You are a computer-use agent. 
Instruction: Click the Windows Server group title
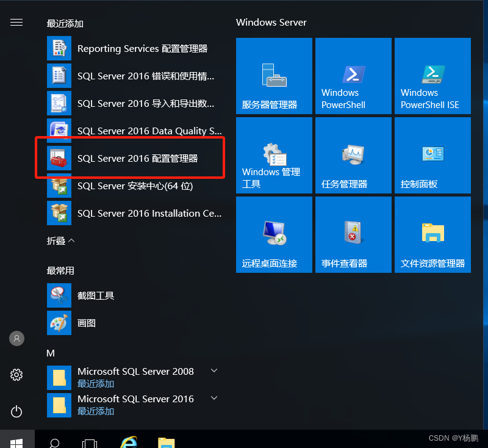[271, 23]
